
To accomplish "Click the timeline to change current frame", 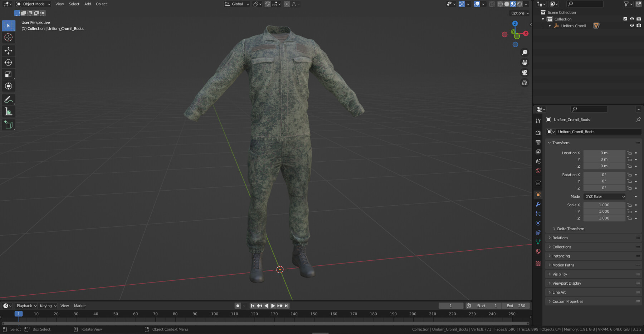I will [x=215, y=314].
